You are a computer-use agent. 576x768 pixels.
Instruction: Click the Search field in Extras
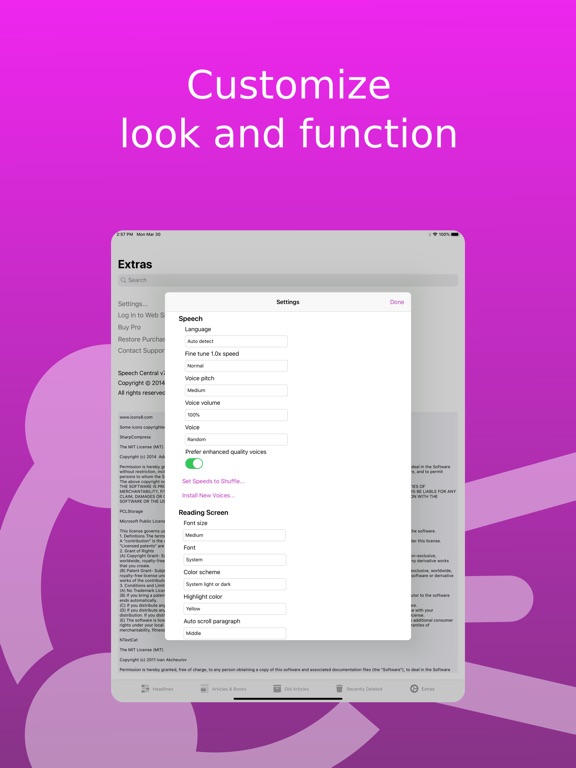288,280
